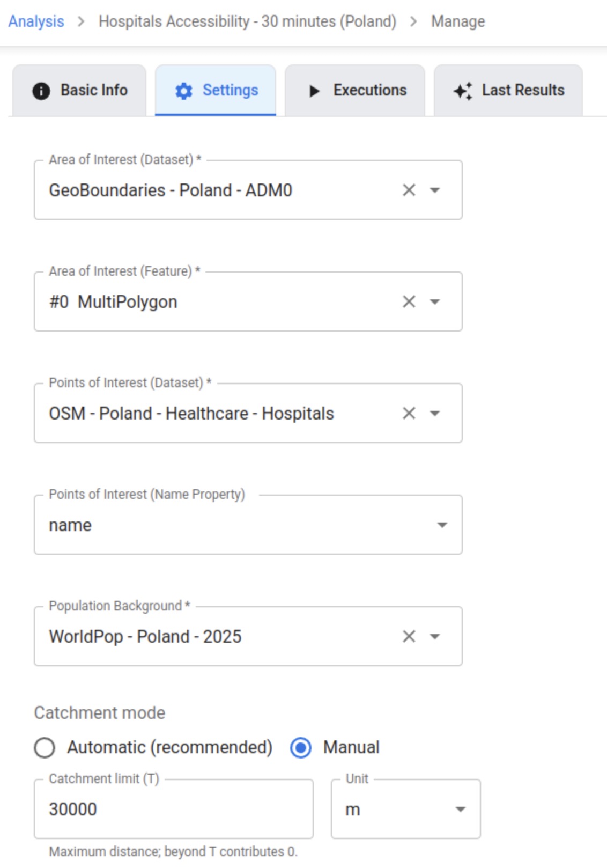The image size is (607, 868).
Task: Expand the Area of Interest Feature dropdown
Action: point(435,301)
